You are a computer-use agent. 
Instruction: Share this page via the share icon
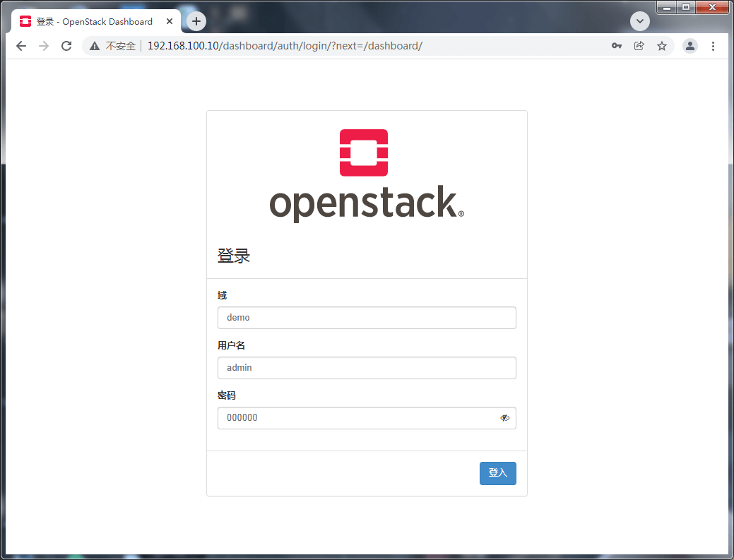point(639,46)
